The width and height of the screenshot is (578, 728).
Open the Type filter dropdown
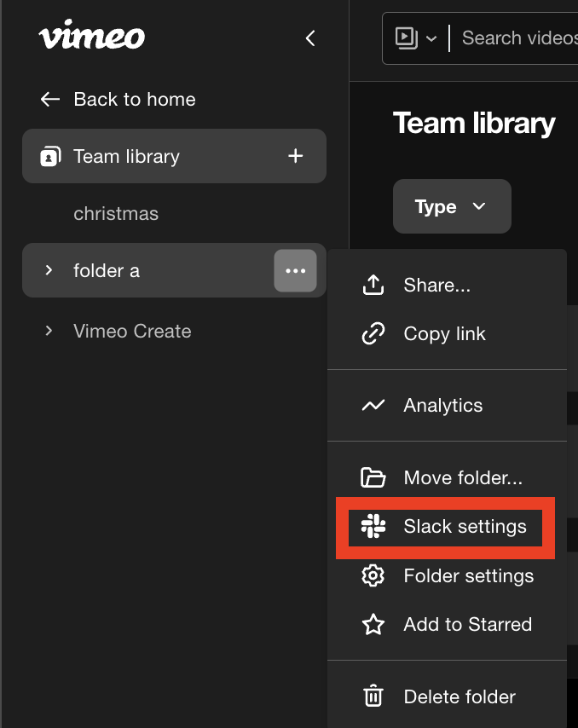tap(452, 206)
